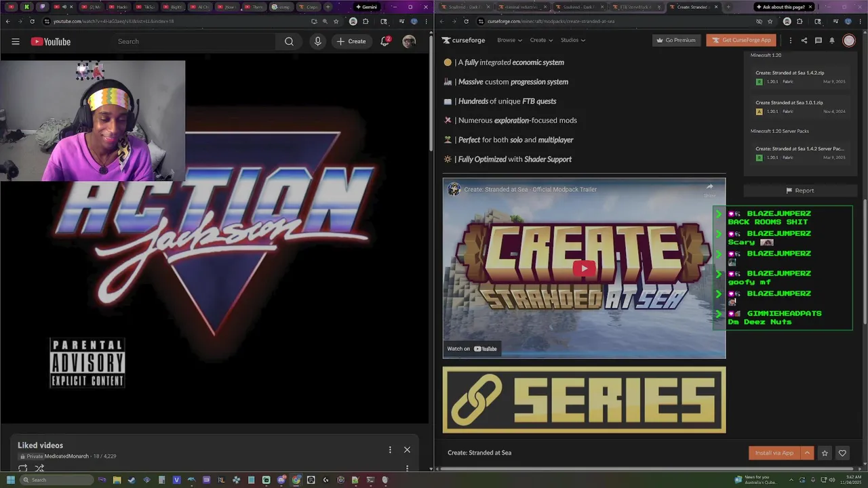Viewport: 868px width, 488px height.
Task: Close the Create: Stranded tab
Action: click(x=716, y=7)
